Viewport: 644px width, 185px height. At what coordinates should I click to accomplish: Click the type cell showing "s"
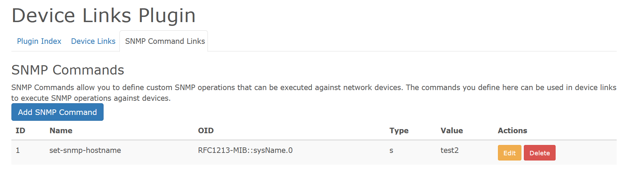[391, 150]
